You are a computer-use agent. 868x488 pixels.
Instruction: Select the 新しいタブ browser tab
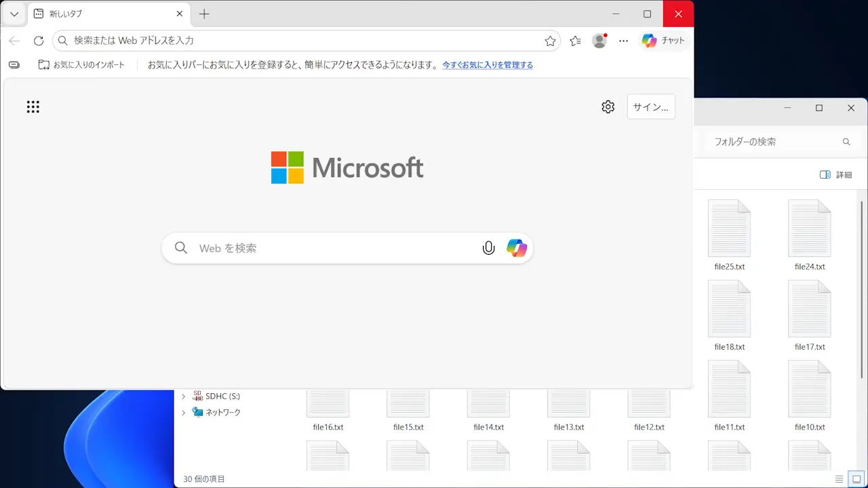pyautogui.click(x=102, y=14)
